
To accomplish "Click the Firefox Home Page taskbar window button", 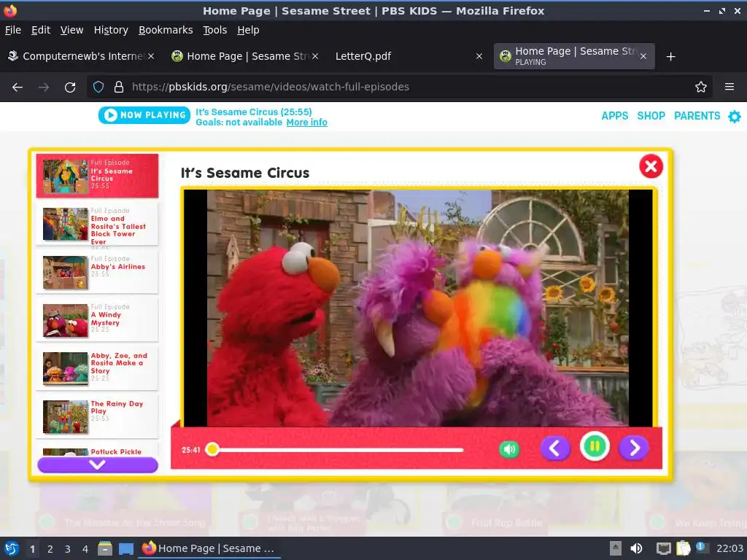I will (x=209, y=548).
